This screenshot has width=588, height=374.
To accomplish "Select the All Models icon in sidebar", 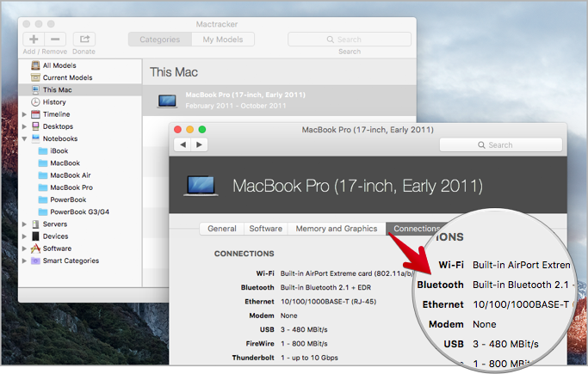I will click(x=35, y=65).
